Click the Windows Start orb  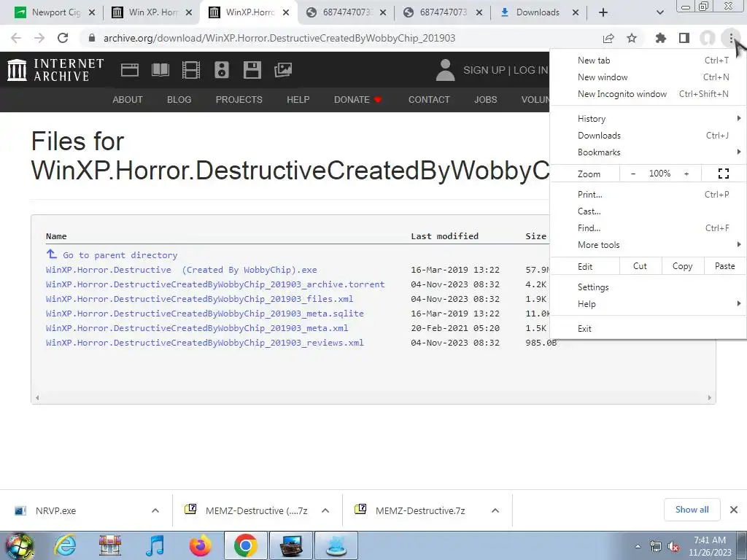point(19,545)
